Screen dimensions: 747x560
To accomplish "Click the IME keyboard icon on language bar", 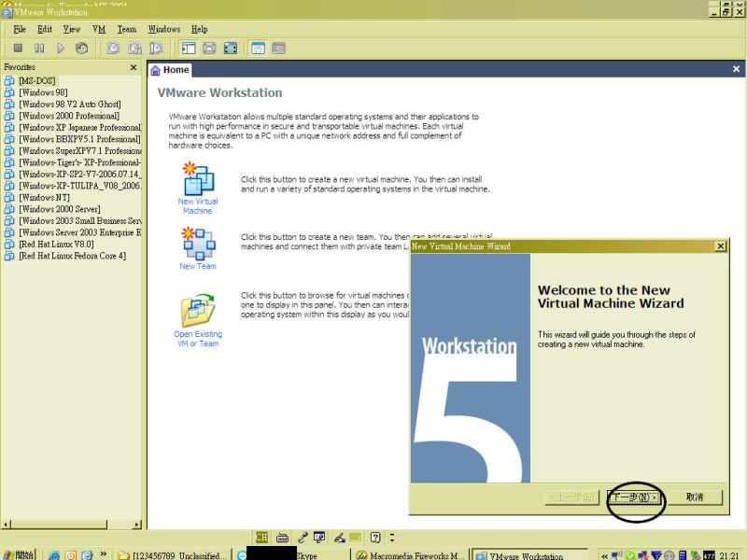I will [x=283, y=538].
